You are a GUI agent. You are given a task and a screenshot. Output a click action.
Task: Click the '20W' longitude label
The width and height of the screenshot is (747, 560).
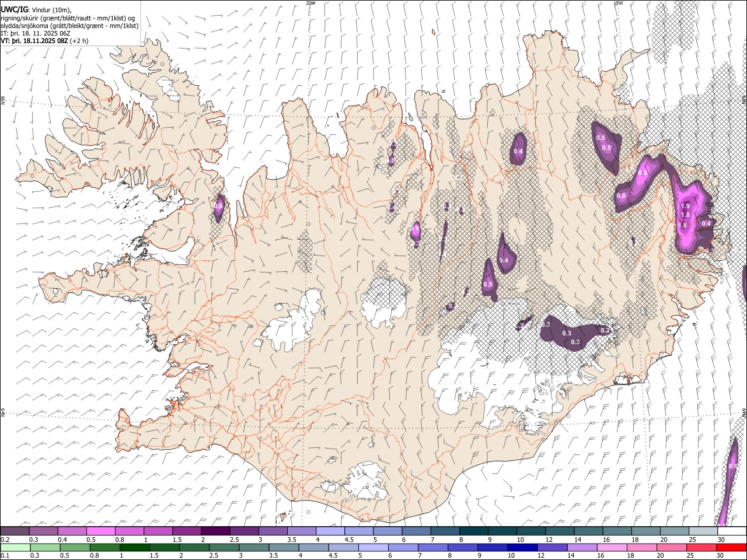coord(310,3)
